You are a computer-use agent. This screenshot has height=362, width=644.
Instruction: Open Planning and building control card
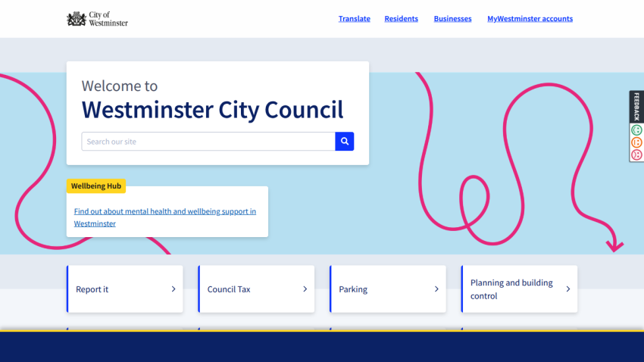tap(519, 289)
